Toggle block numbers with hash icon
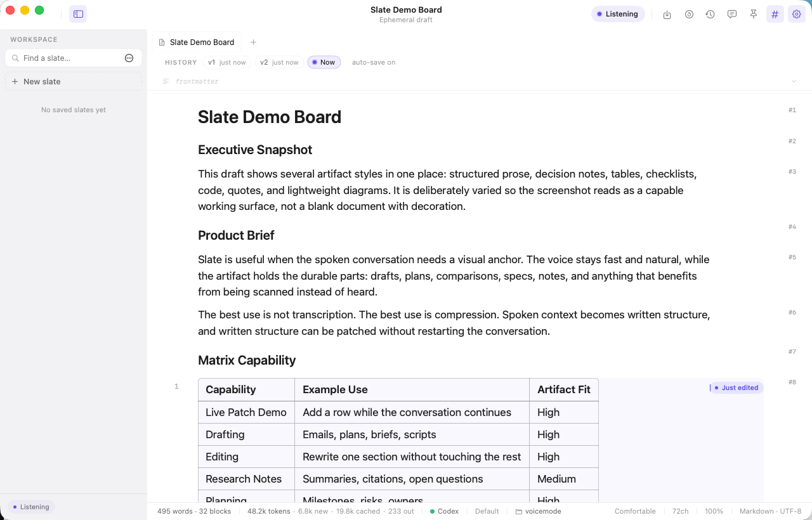812x520 pixels. tap(775, 14)
